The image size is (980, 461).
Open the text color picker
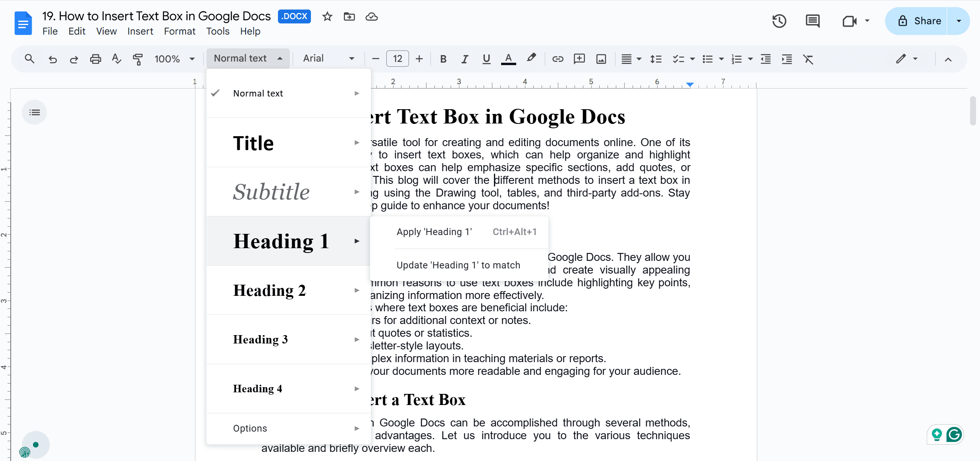[x=508, y=59]
